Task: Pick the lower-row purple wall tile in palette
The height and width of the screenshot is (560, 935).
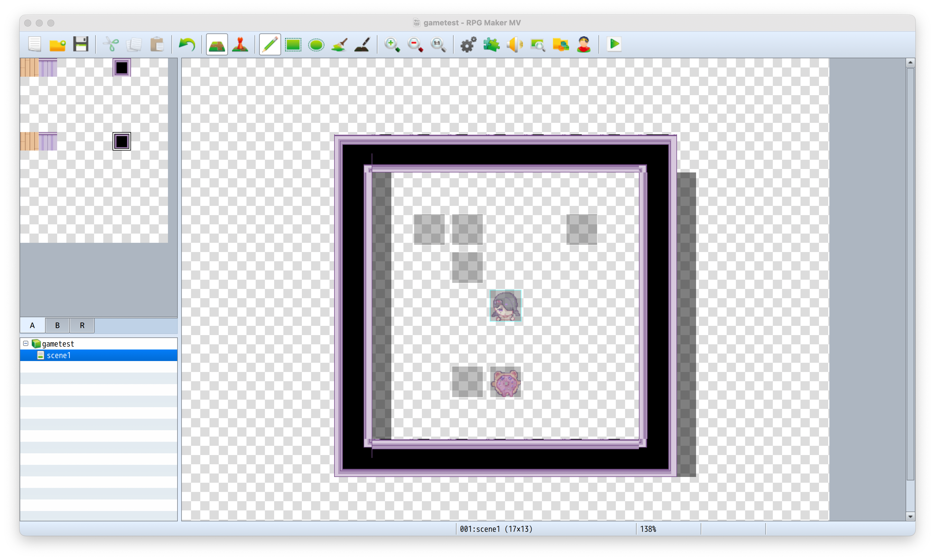Action: pos(48,141)
